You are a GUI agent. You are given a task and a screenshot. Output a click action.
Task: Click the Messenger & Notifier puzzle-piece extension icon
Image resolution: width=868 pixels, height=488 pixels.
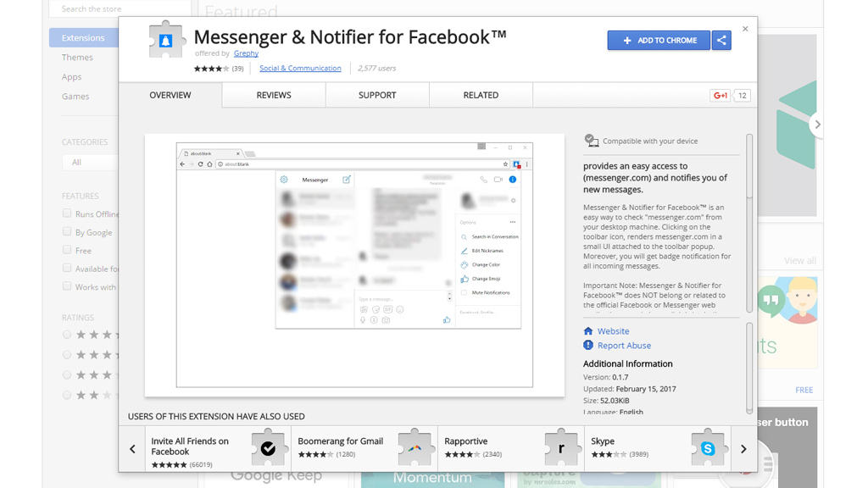(x=165, y=39)
